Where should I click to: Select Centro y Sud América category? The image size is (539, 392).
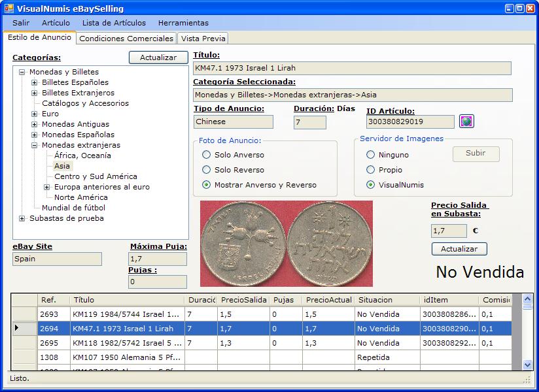96,176
